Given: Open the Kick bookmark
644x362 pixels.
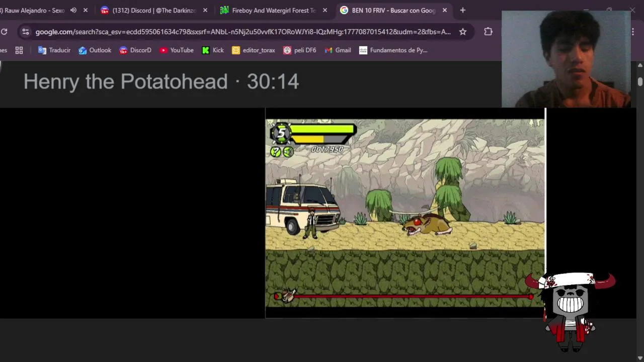Looking at the screenshot, I should (213, 50).
